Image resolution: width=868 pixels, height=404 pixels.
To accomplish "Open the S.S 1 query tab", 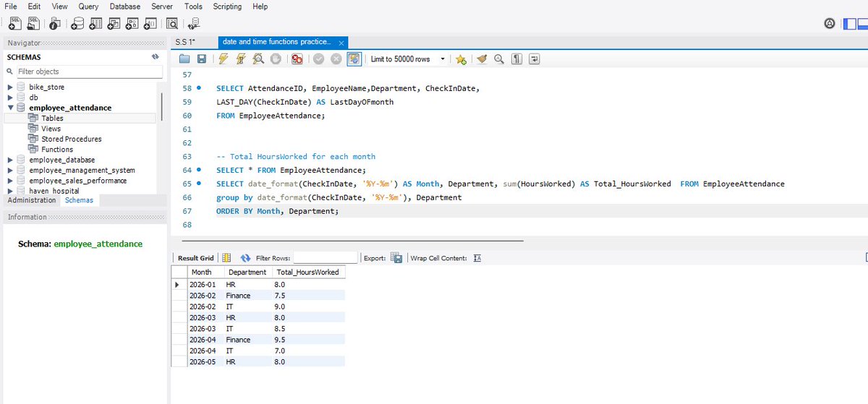I will pos(187,42).
